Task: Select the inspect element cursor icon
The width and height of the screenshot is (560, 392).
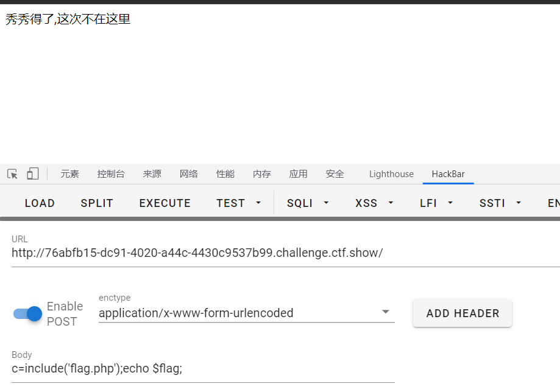Action: [12, 173]
